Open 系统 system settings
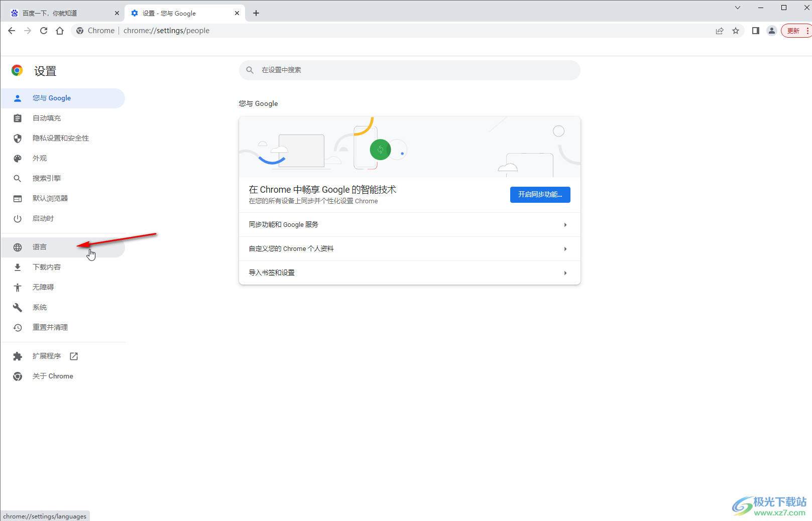The width and height of the screenshot is (812, 521). click(63, 308)
